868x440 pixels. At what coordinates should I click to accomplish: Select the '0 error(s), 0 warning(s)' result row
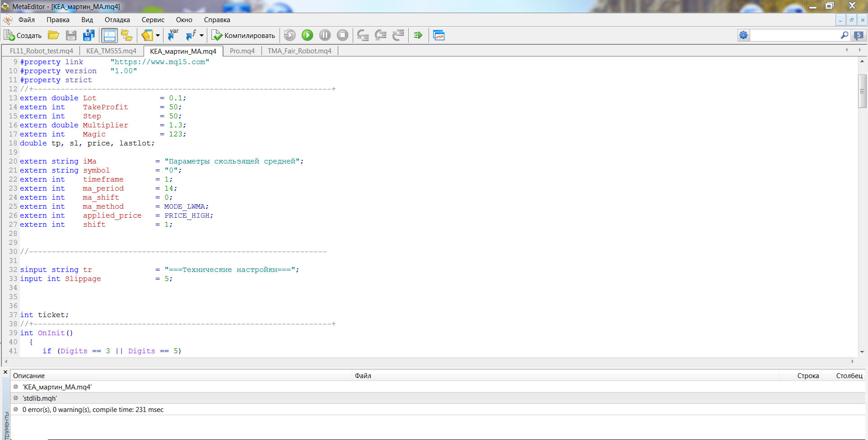click(438, 410)
